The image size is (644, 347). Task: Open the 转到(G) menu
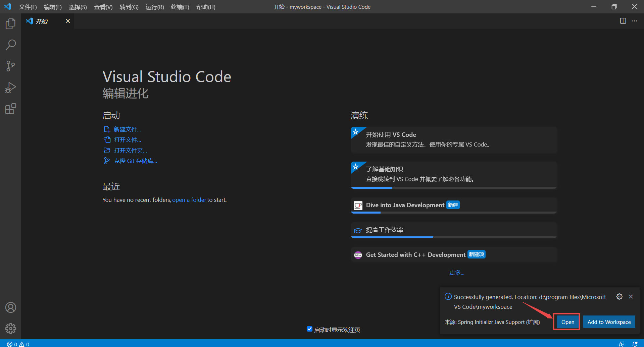pyautogui.click(x=129, y=7)
